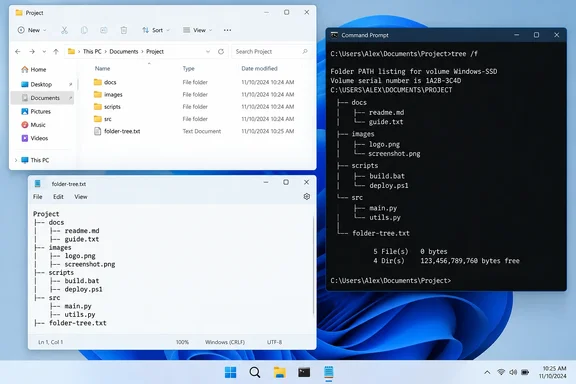
Task: Click the 100% zoom indicator in Notepad status bar
Action: (x=182, y=342)
